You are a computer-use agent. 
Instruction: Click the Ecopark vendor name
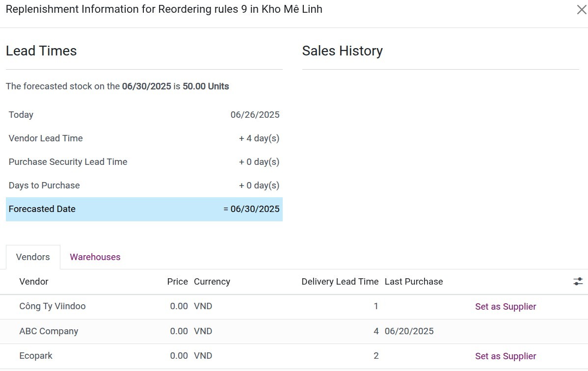click(36, 356)
